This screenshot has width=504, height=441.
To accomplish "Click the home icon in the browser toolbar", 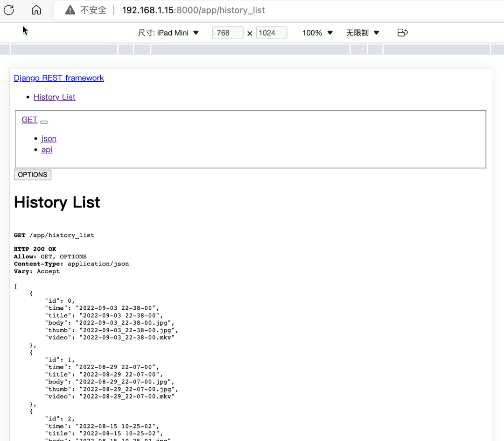I will [36, 10].
